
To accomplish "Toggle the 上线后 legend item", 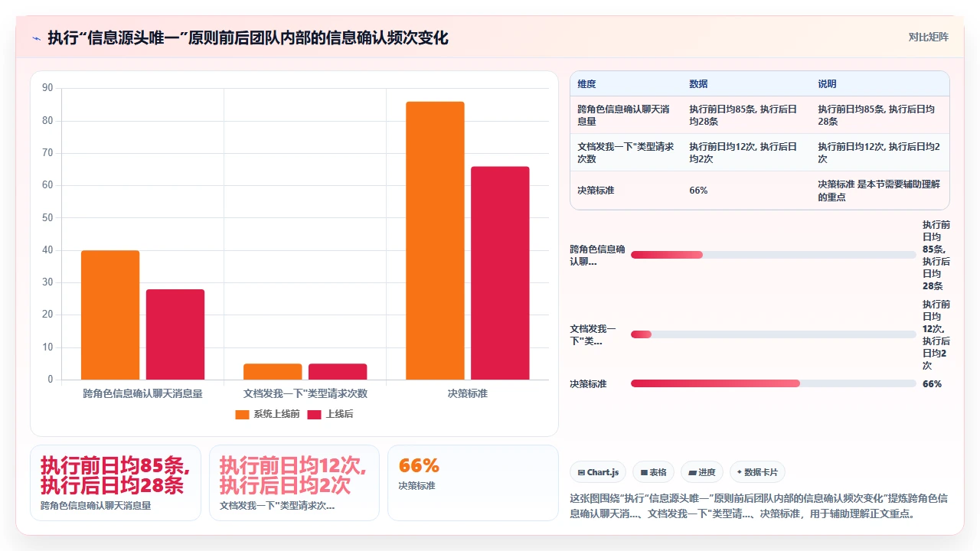I will (x=330, y=414).
